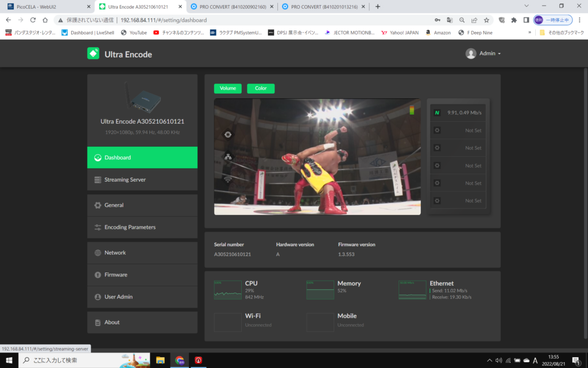Click the firmware version value 1.3.553
Screen dimensions: 588x368
pyautogui.click(x=346, y=254)
